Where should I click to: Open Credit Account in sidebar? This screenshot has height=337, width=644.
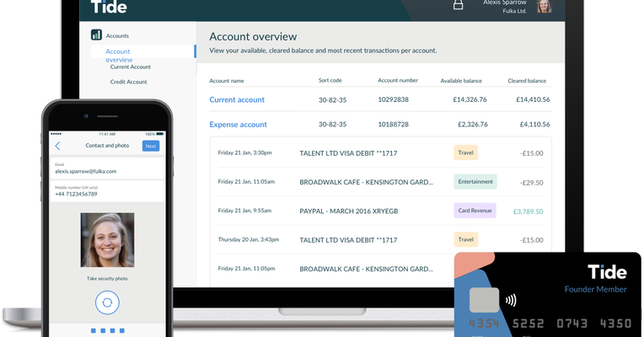point(128,82)
